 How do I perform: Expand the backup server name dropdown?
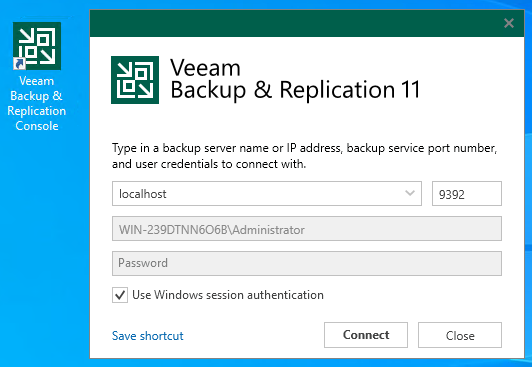[410, 193]
